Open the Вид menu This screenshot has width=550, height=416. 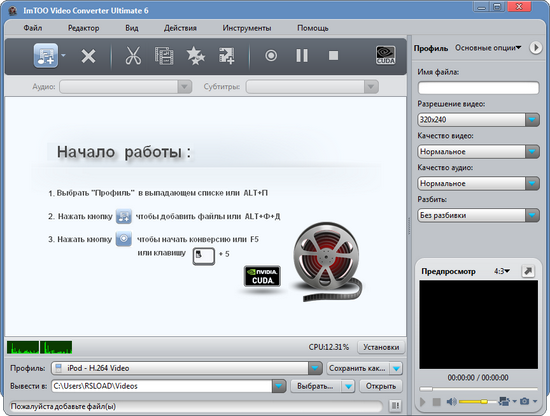point(132,28)
